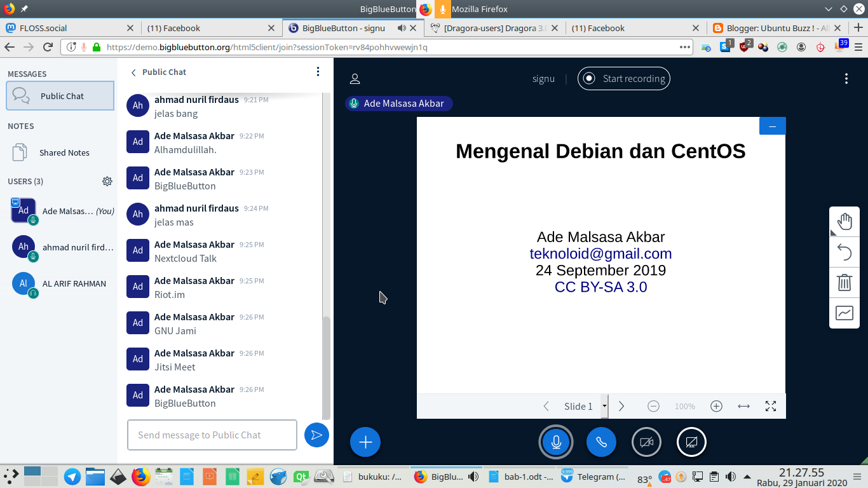The height and width of the screenshot is (488, 868).
Task: Open the system volume tray icon
Action: pyautogui.click(x=731, y=477)
